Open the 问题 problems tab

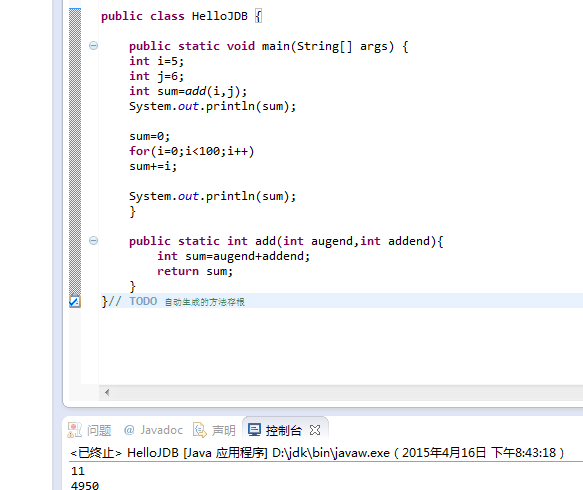pyautogui.click(x=90, y=430)
